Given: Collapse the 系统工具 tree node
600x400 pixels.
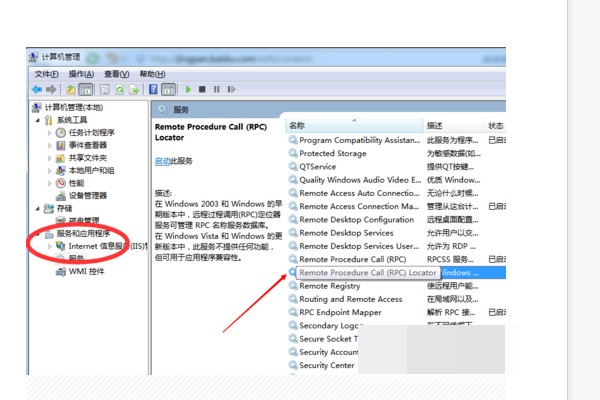Looking at the screenshot, I should coord(38,119).
